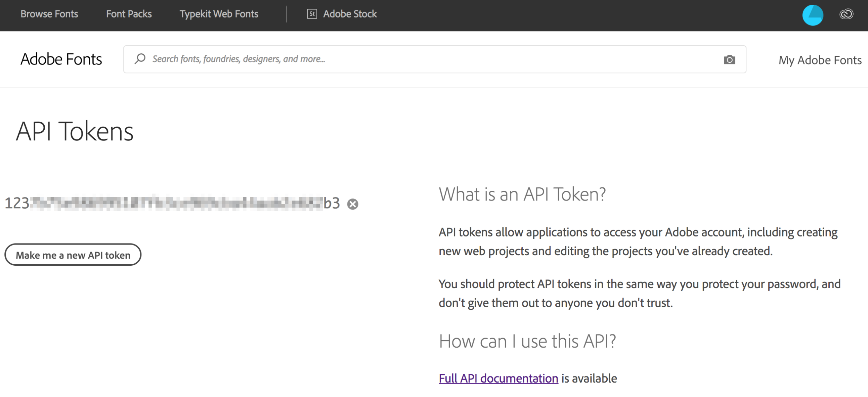
Task: Open the blue profile avatar
Action: click(x=812, y=15)
